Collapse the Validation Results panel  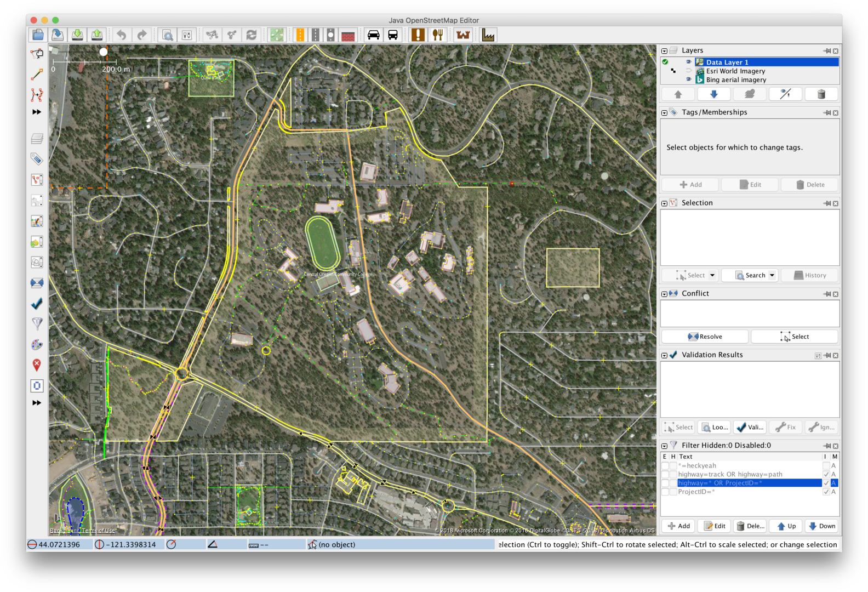[664, 355]
